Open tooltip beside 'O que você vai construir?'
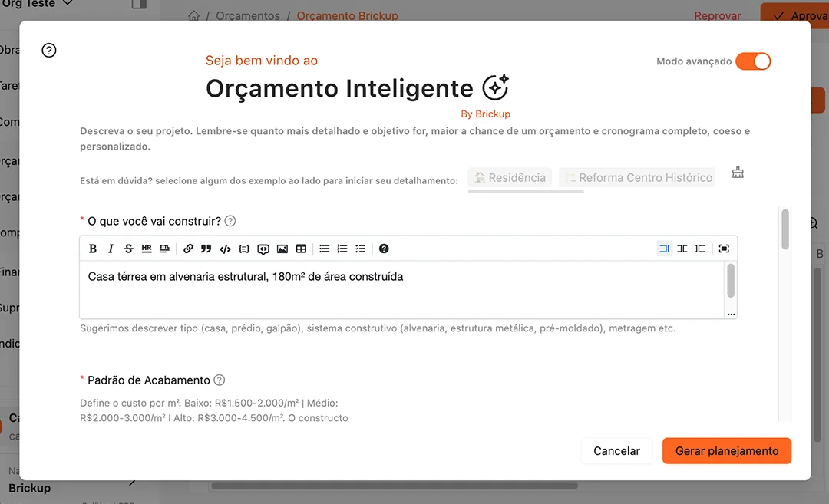This screenshot has height=504, width=829. (230, 221)
